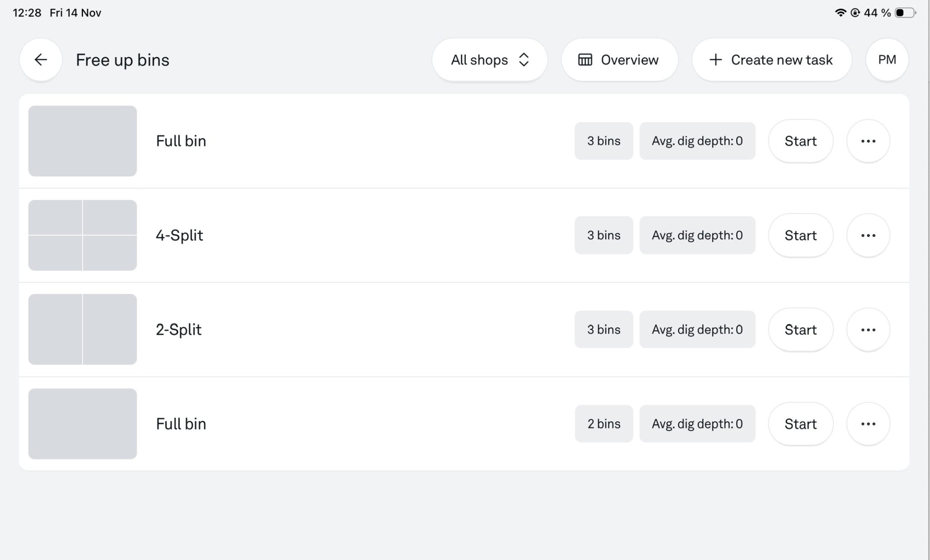This screenshot has width=930, height=560.
Task: Click the 3 bins badge on 4-Split
Action: tap(603, 235)
